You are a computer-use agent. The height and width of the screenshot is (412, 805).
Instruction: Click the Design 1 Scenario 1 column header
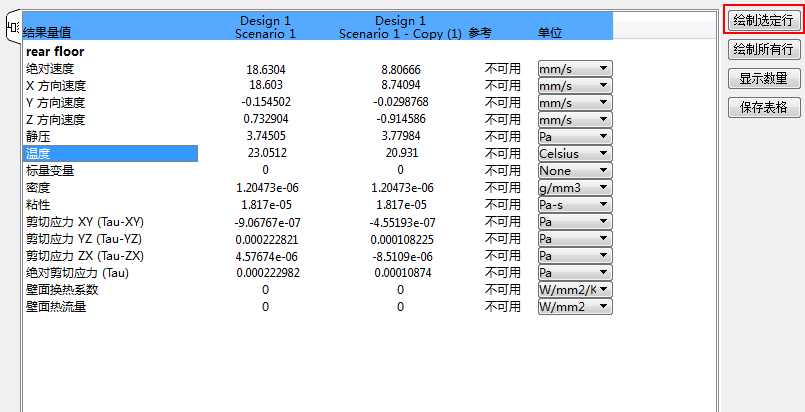click(x=265, y=27)
